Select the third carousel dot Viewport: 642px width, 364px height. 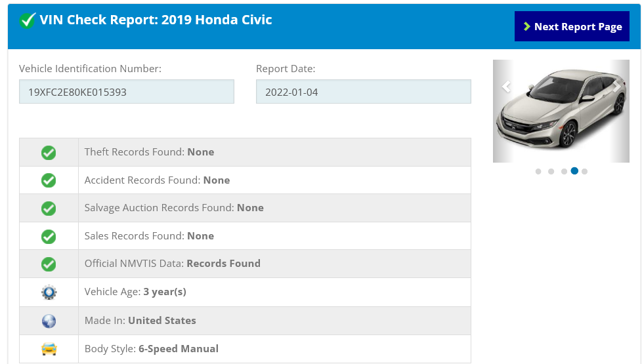click(x=564, y=171)
